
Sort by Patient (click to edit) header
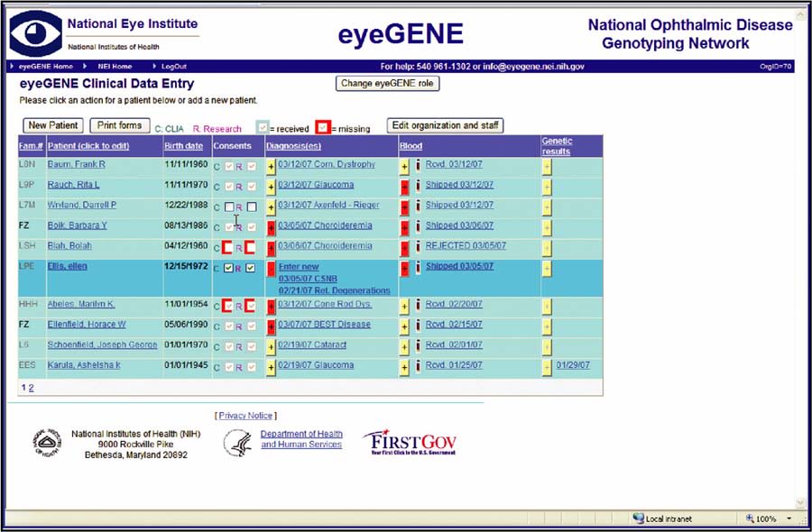point(88,146)
